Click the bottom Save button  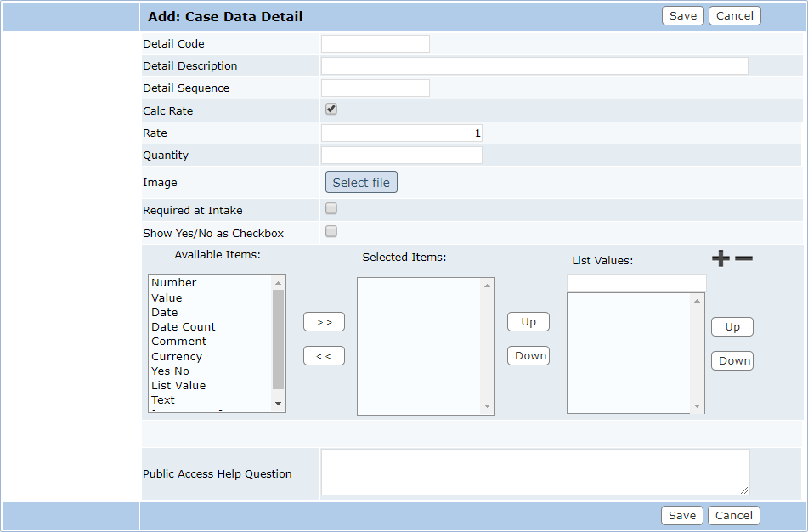click(682, 516)
